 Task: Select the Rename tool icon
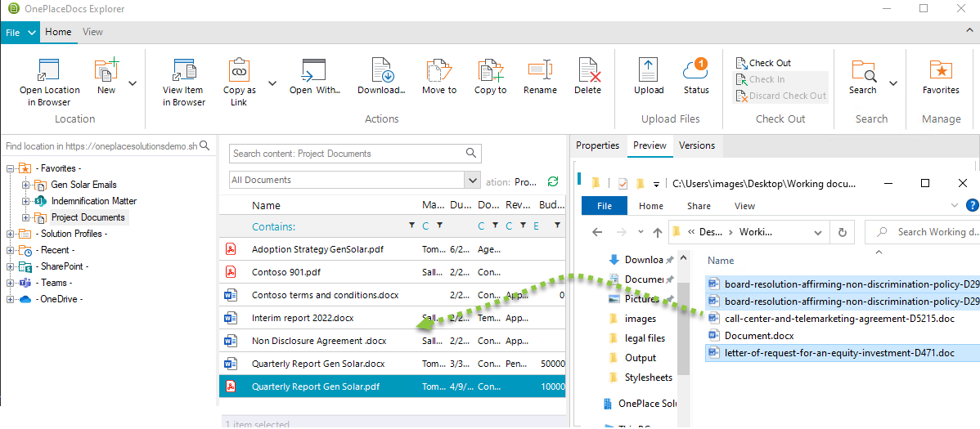pyautogui.click(x=540, y=77)
